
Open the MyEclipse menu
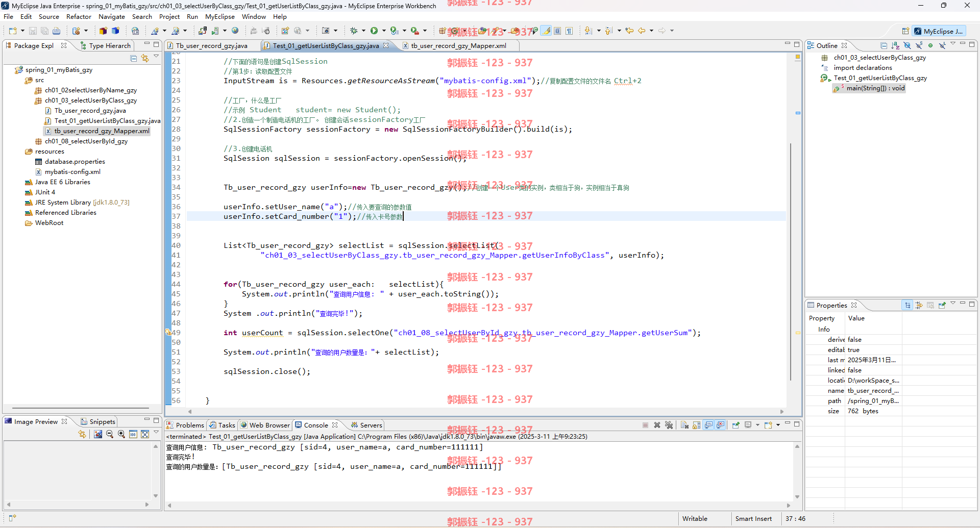tap(220, 16)
